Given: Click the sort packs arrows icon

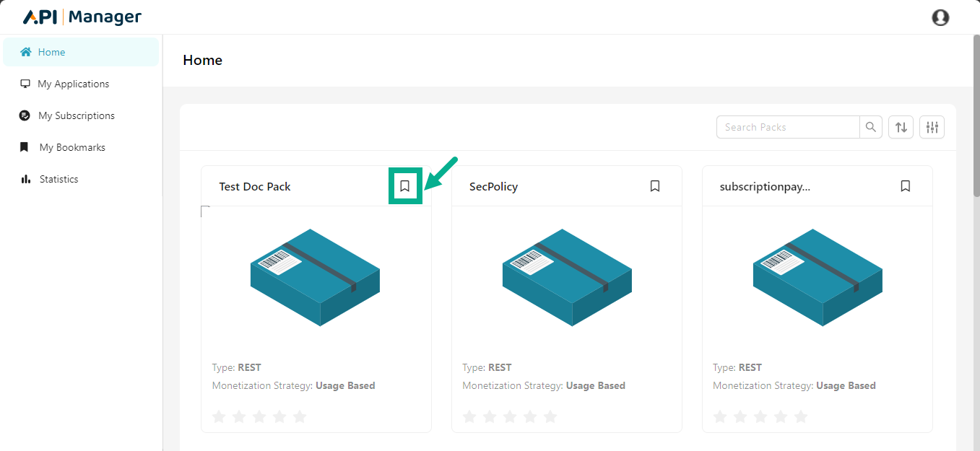Looking at the screenshot, I should 901,127.
